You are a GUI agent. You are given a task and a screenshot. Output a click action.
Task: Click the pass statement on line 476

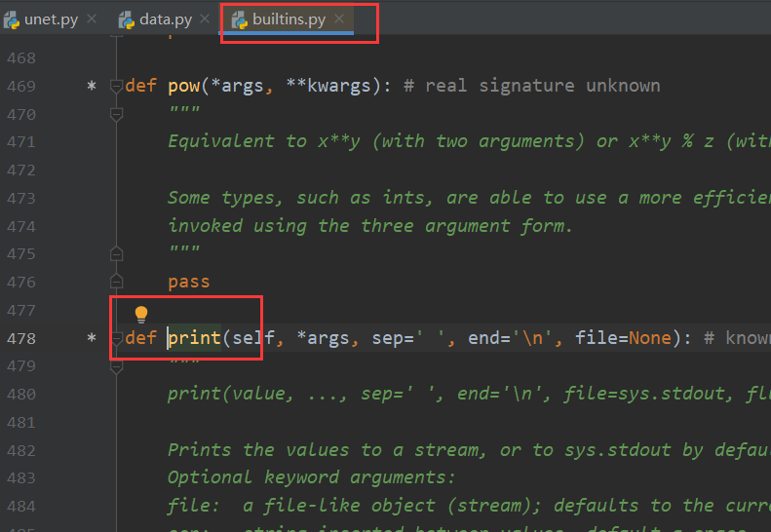pyautogui.click(x=189, y=283)
